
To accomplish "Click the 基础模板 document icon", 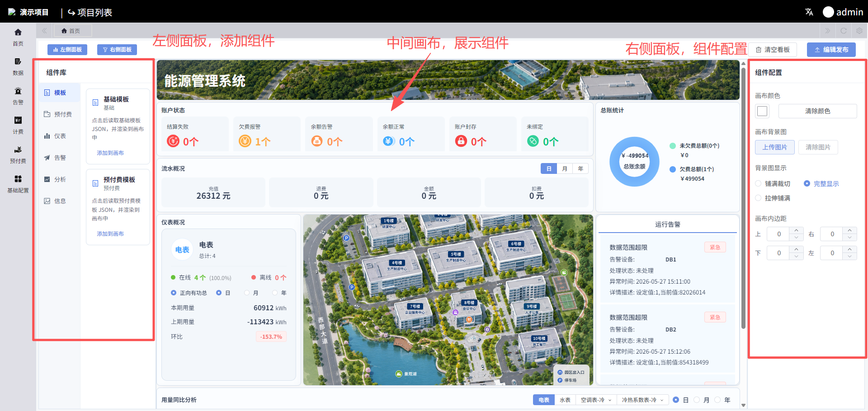I will click(x=95, y=103).
